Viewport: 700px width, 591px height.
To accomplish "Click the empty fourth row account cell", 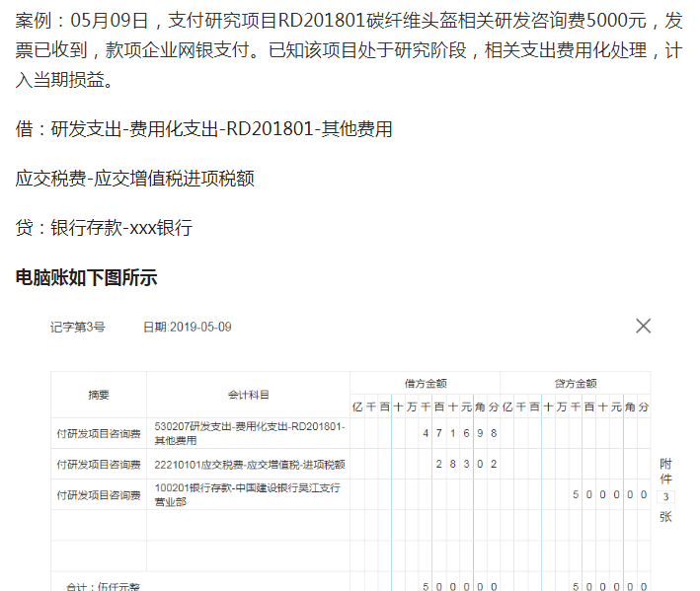I will (248, 525).
